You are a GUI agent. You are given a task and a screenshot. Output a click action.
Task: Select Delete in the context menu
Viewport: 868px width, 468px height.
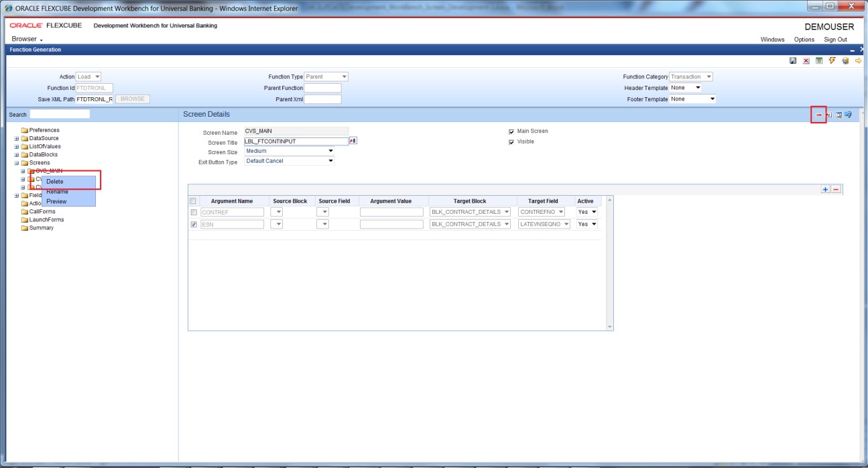click(68, 182)
